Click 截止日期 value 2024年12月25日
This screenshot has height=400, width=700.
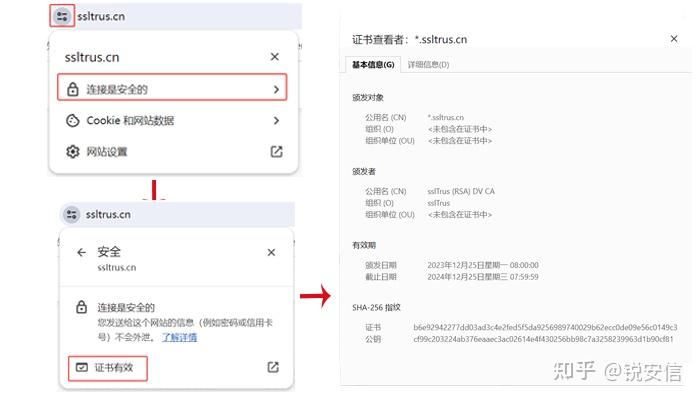point(483,277)
